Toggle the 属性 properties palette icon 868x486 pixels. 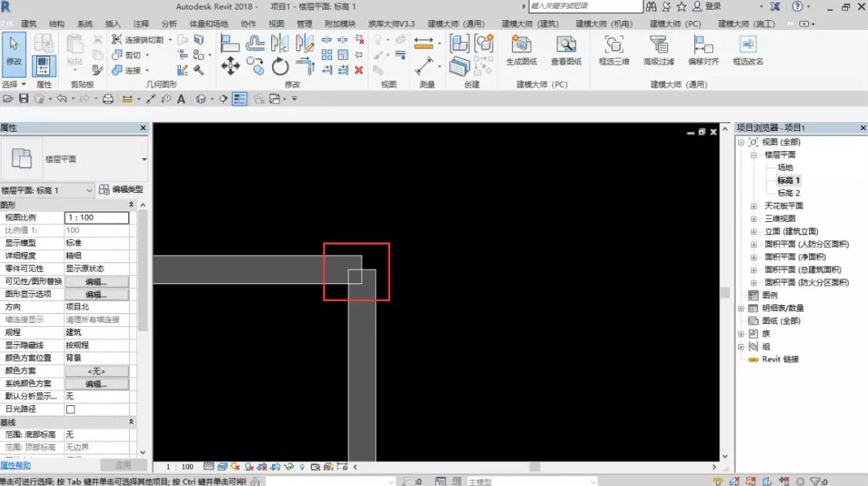coord(43,66)
